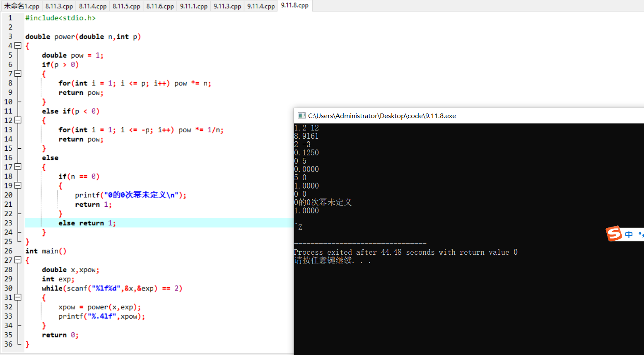Screen dimensions: 644x355
Task: Collapse the if(p > 0) block fold at line 7
Action: point(18,74)
